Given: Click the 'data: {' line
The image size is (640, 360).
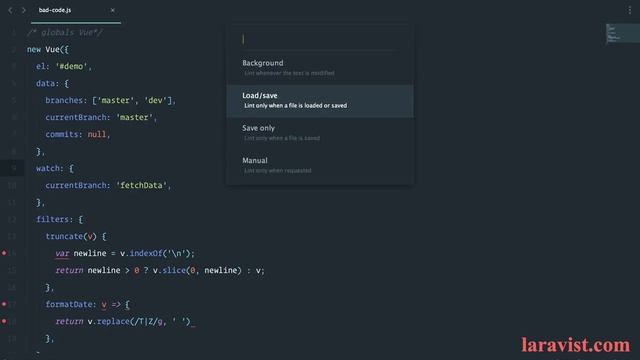Looking at the screenshot, I should (x=52, y=83).
